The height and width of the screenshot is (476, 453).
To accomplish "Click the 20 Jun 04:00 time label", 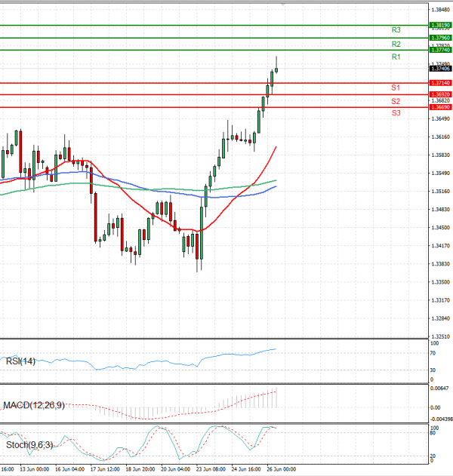I will point(175,469).
